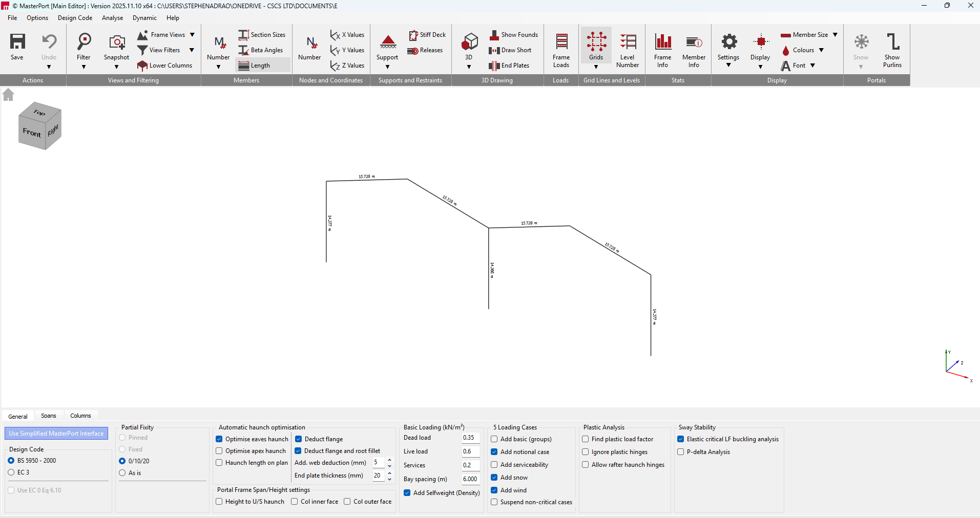Switch to the Columns tab

[x=80, y=416]
